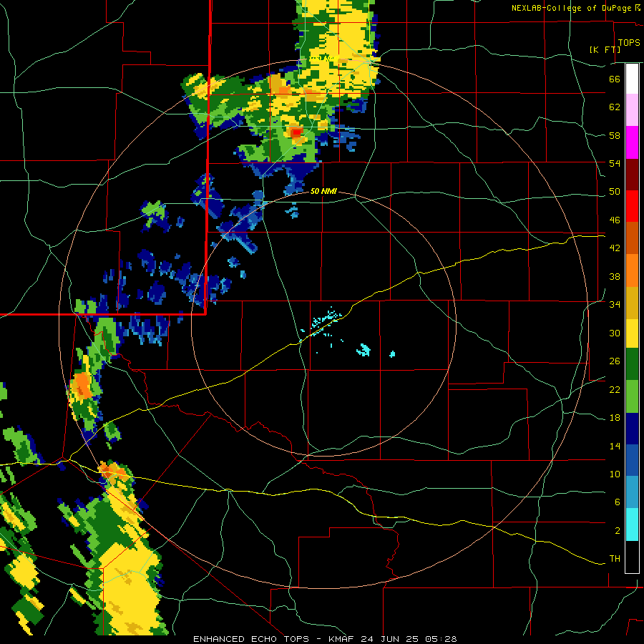Viewport: 644px width, 644px height.
Task: Click legend value 34
Action: click(x=615, y=304)
